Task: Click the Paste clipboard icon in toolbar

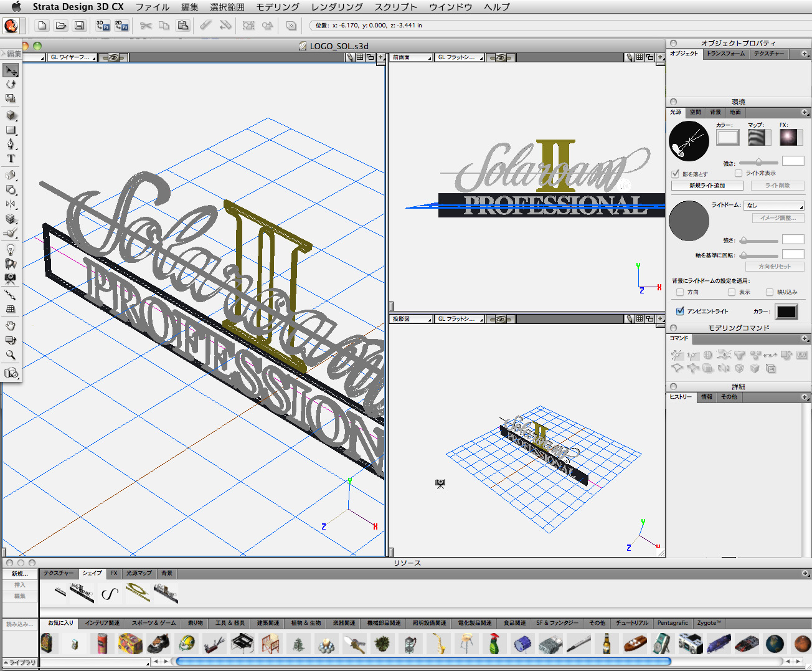Action: (183, 26)
